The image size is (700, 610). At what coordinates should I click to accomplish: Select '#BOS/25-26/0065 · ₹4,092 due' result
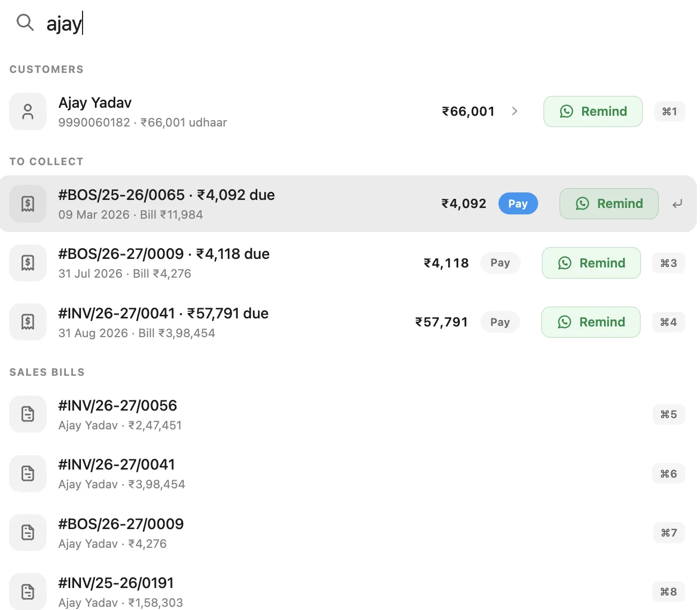coord(348,204)
